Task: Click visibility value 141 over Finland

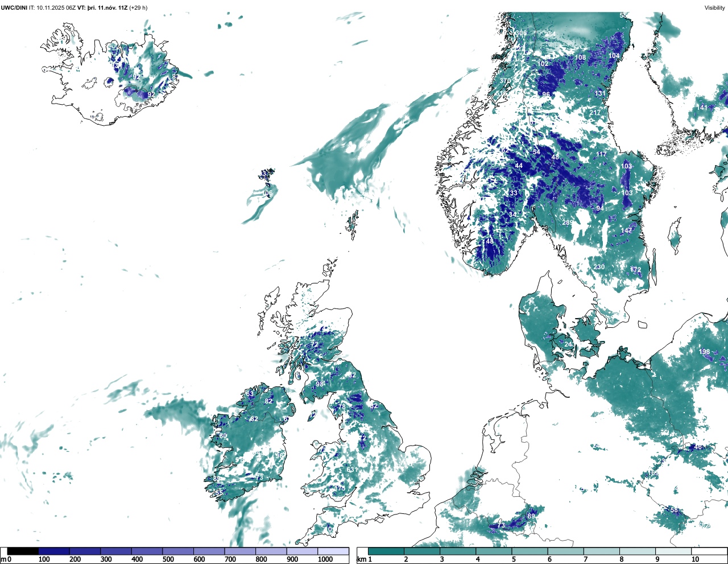Action: coord(704,108)
